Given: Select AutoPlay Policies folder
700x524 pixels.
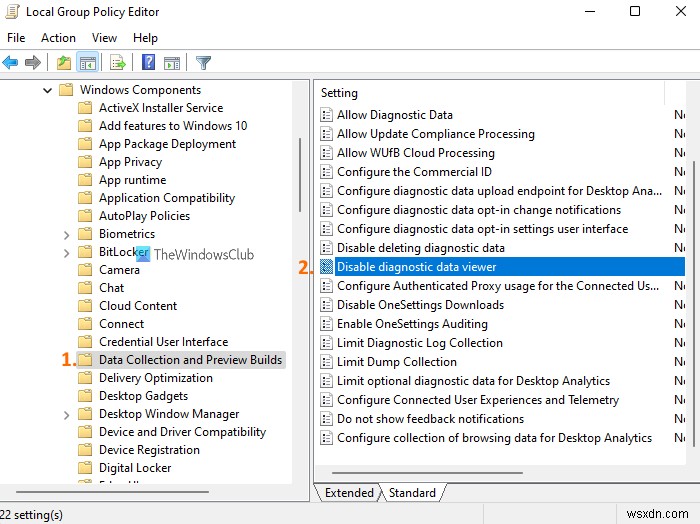Looking at the screenshot, I should [144, 216].
